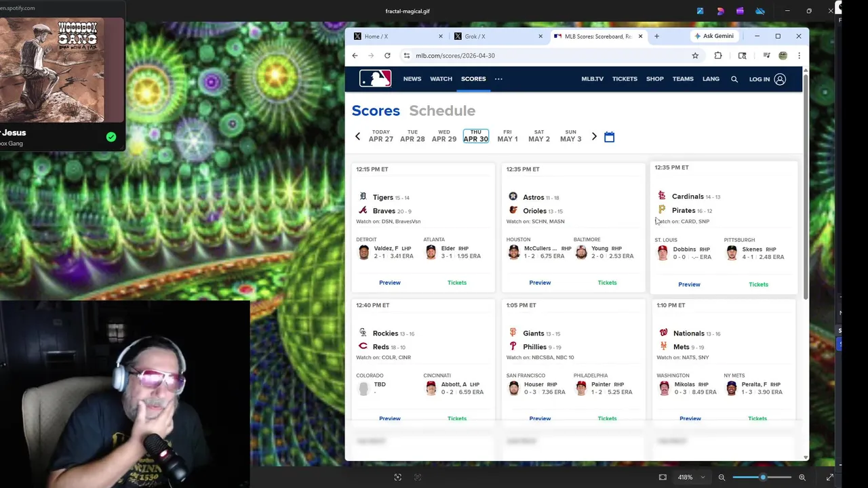Open TEAMS in the MLB navigation
This screenshot has width=868, height=488.
tap(683, 79)
